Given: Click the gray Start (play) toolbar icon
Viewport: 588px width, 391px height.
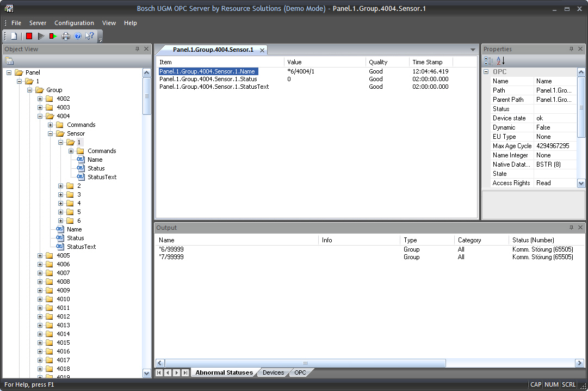Looking at the screenshot, I should point(41,36).
